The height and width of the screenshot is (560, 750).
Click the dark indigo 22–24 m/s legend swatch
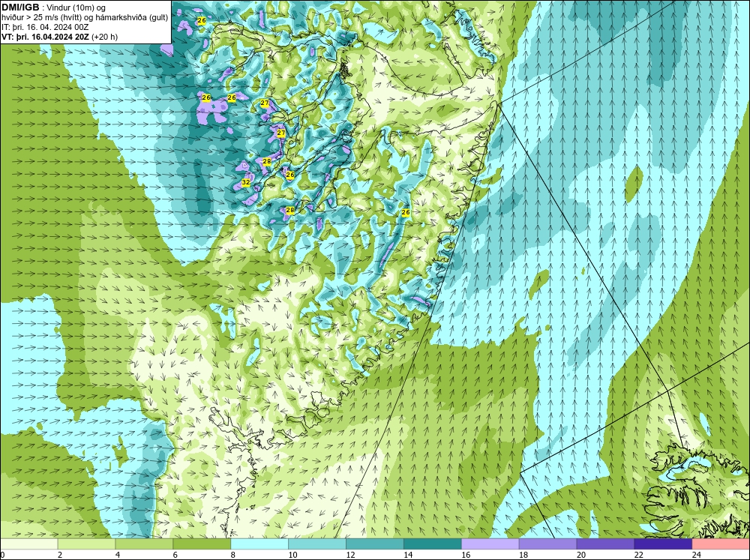[663, 544]
